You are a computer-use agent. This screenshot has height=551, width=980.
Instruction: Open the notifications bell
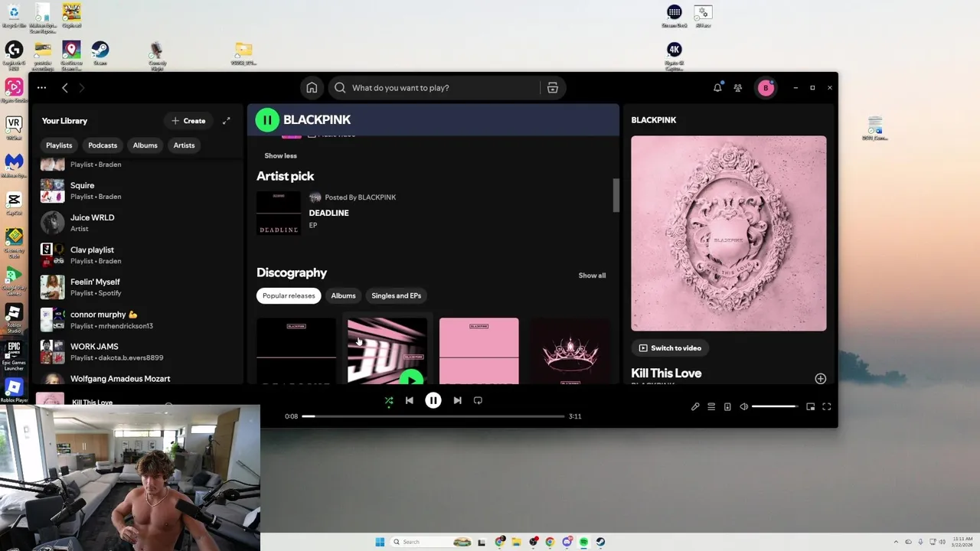coord(717,88)
